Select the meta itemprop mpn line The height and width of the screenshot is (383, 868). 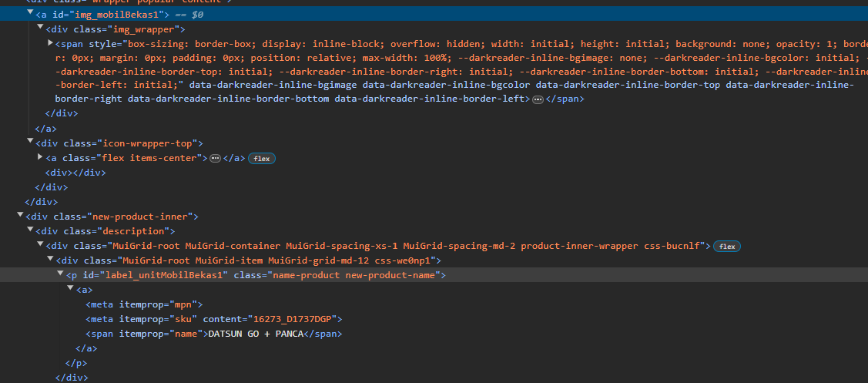[x=144, y=304]
